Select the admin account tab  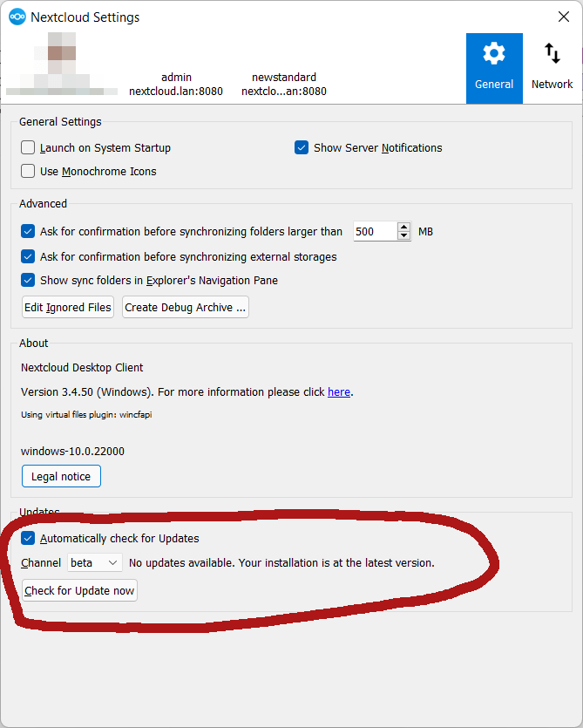pyautogui.click(x=176, y=84)
